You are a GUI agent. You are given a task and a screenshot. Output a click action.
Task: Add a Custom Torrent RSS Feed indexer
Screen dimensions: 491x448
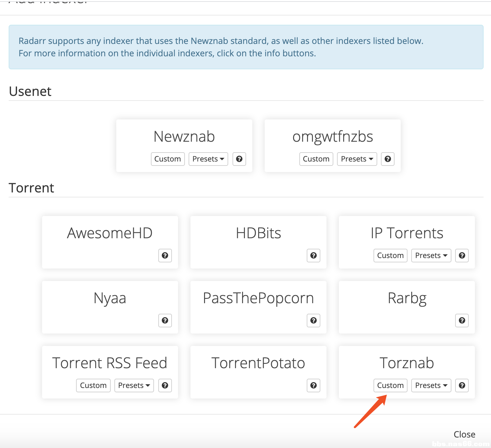coord(93,386)
